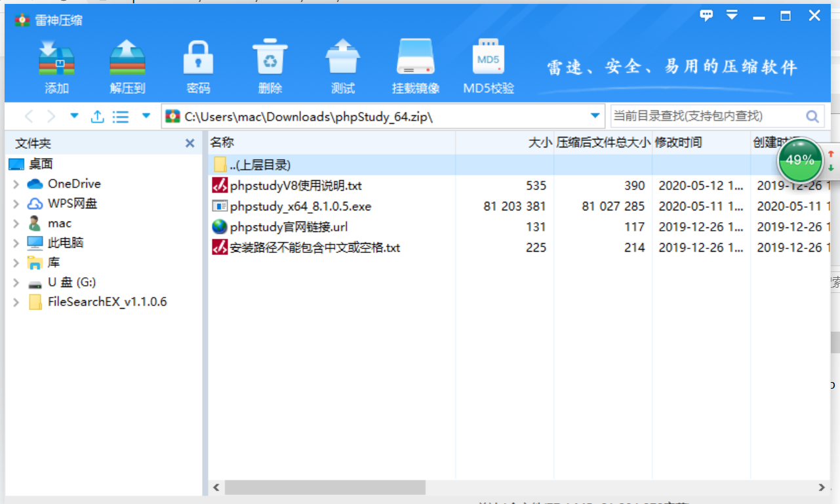Select OneDrive in the folder tree
Image resolution: width=840 pixels, height=504 pixels.
pyautogui.click(x=74, y=184)
